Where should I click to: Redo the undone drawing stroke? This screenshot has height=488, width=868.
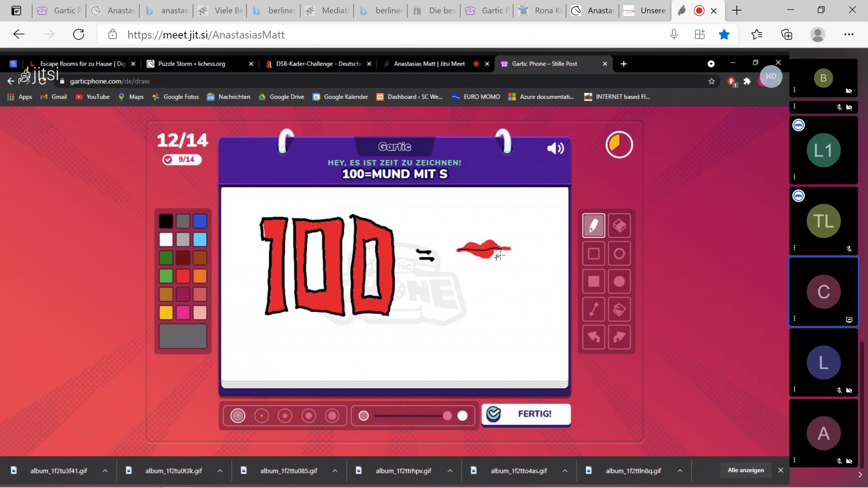(619, 337)
